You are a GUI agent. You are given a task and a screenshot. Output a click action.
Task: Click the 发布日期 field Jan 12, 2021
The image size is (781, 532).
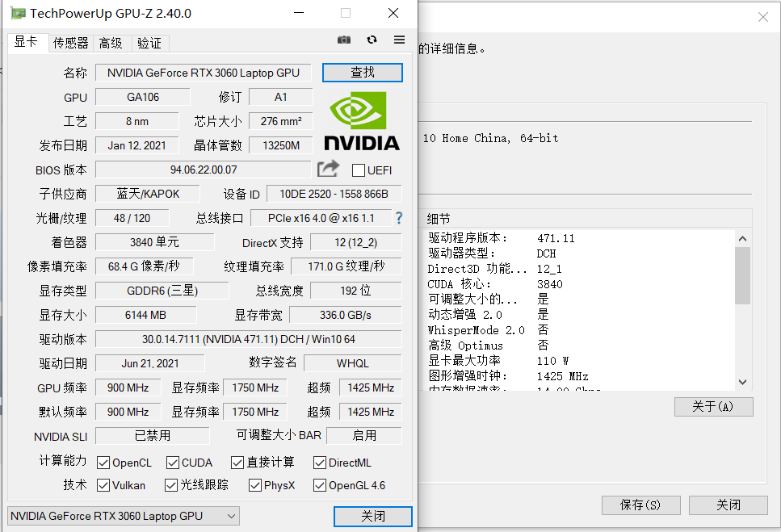tap(137, 145)
